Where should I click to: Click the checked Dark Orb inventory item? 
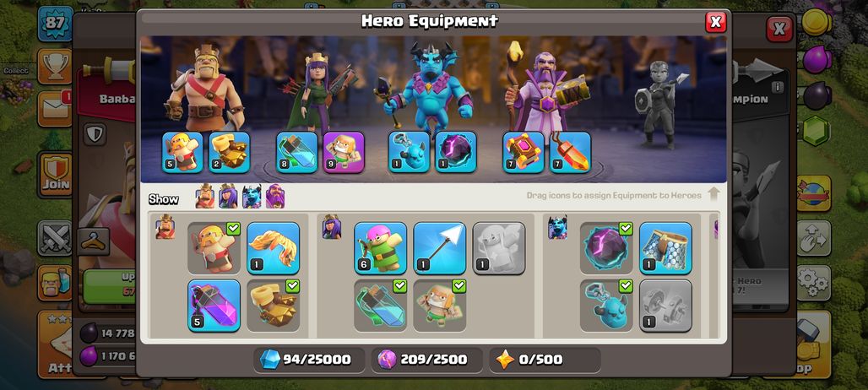pos(606,248)
